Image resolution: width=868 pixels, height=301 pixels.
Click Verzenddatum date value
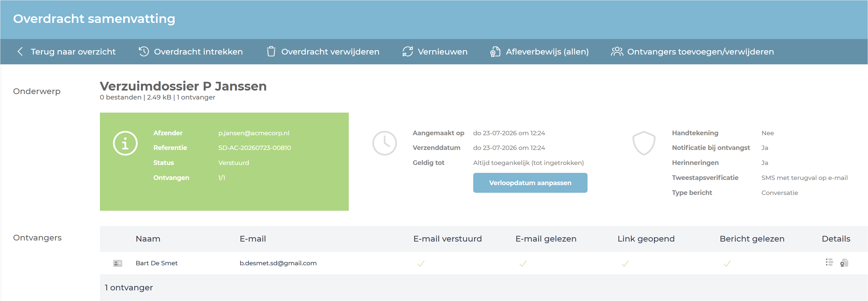[509, 148]
